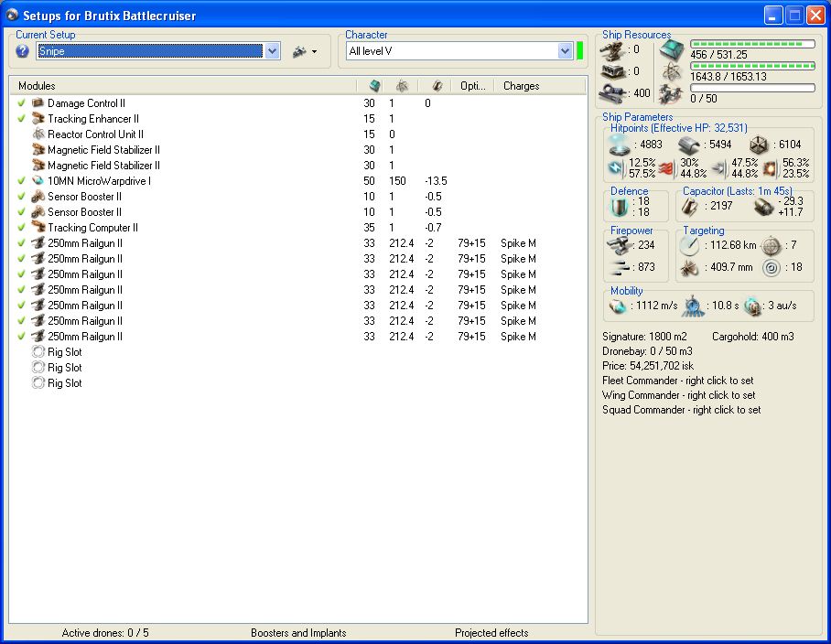
Task: Open the small arrow beside the ship icon
Action: 314,52
